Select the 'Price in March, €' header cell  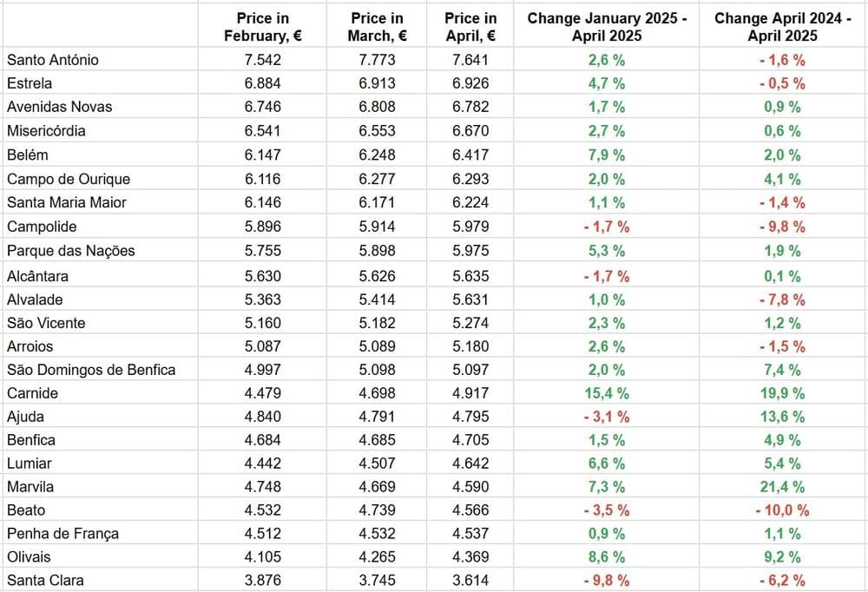click(x=377, y=27)
